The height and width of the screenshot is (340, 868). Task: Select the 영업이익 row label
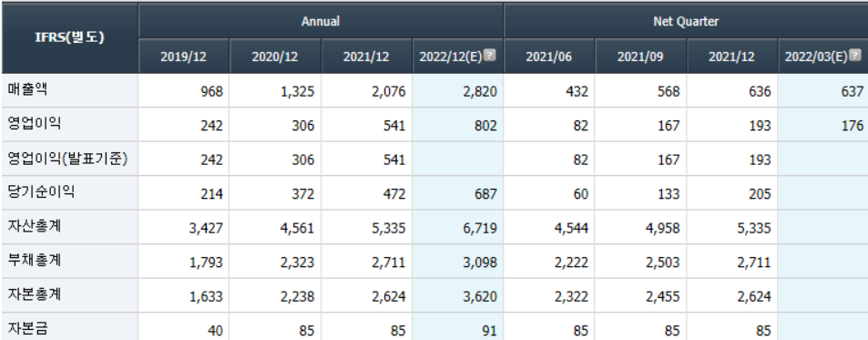pos(34,124)
